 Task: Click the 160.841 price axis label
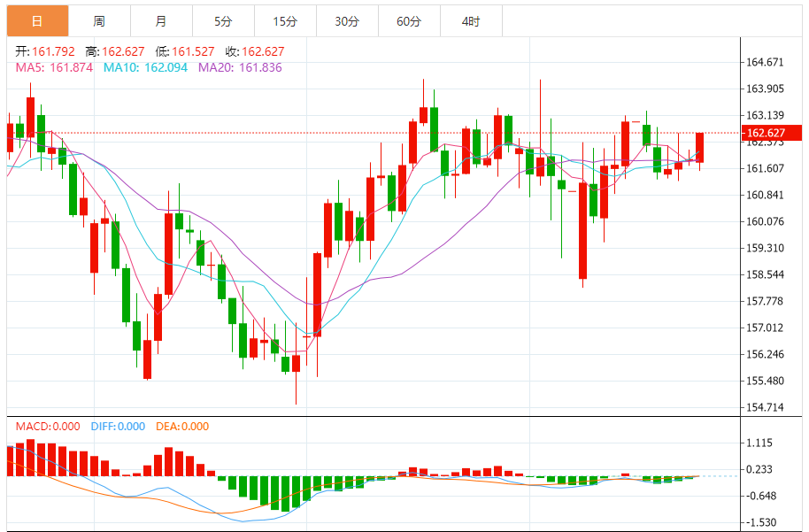(765, 195)
